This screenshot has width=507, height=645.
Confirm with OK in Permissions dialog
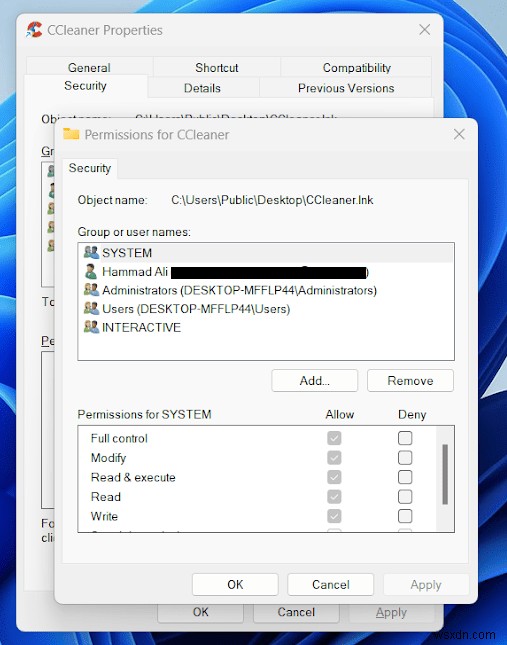235,585
